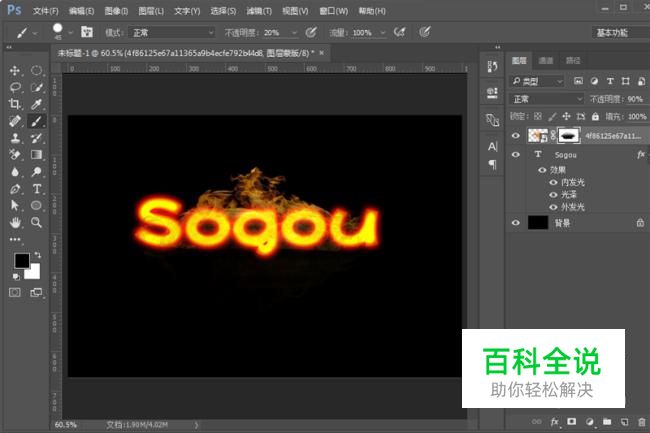Toggle Quick Mask mode

tap(15, 293)
